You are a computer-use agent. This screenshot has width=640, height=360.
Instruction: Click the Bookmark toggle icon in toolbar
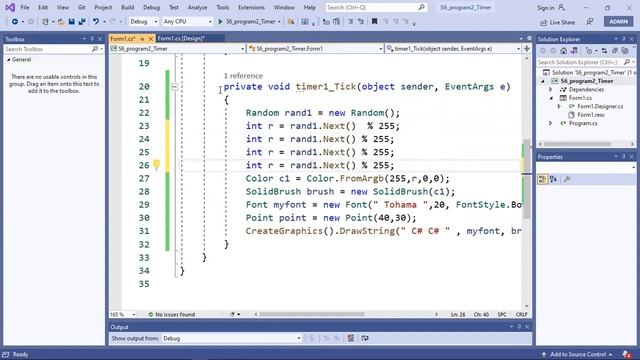point(374,22)
